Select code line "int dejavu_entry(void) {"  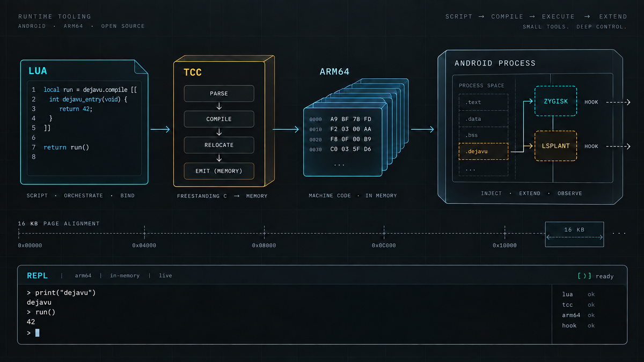tap(87, 99)
